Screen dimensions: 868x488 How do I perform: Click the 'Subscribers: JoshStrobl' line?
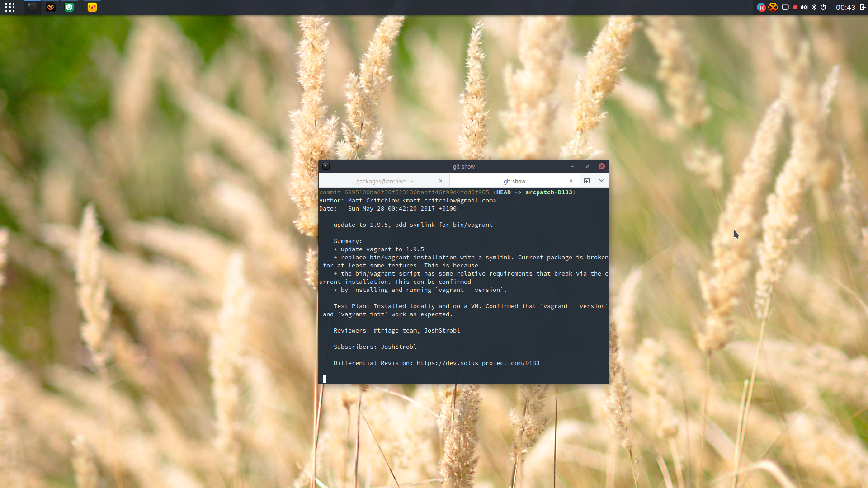pyautogui.click(x=375, y=347)
